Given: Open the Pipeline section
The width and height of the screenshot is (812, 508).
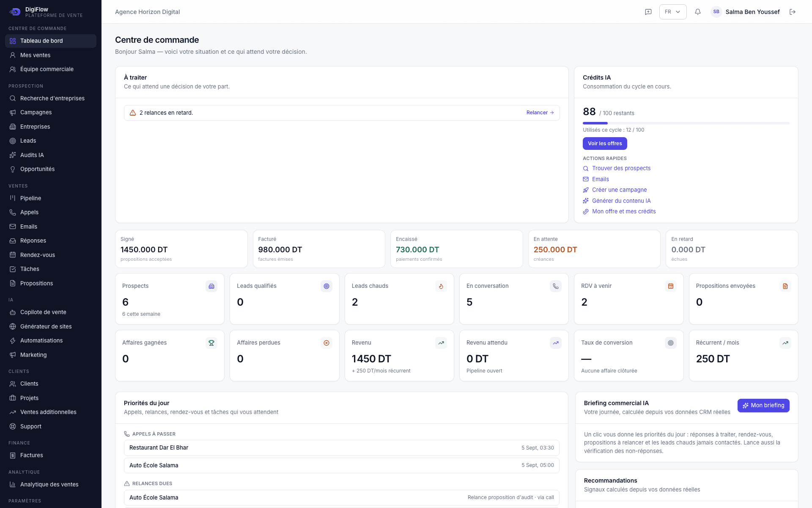Looking at the screenshot, I should coord(51,198).
